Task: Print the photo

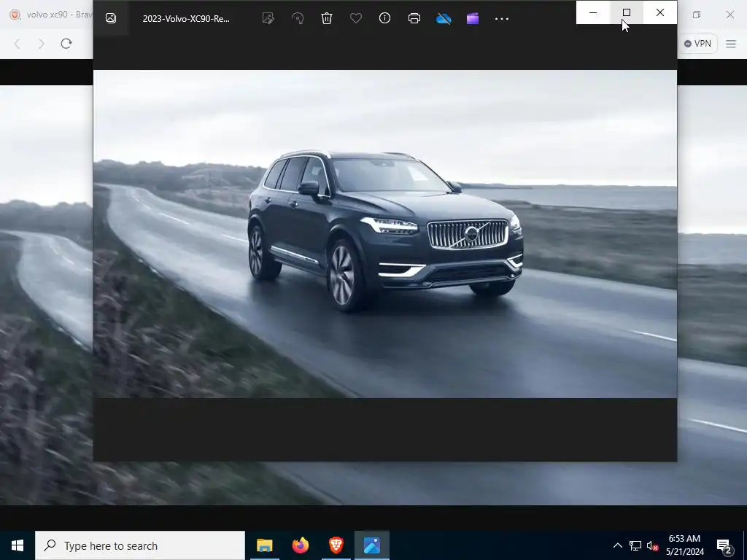Action: click(x=414, y=18)
